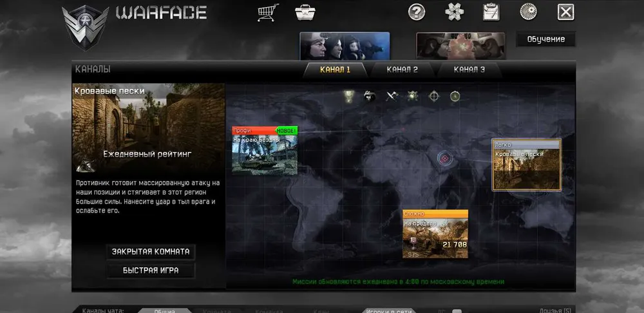Screen dimensions: 644x313
Task: Open the inventory case icon
Action: (x=305, y=12)
